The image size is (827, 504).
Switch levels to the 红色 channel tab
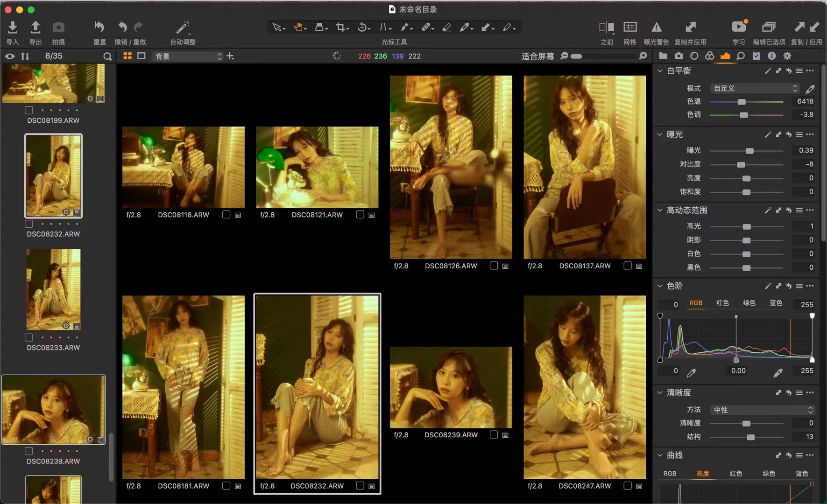[x=722, y=303]
